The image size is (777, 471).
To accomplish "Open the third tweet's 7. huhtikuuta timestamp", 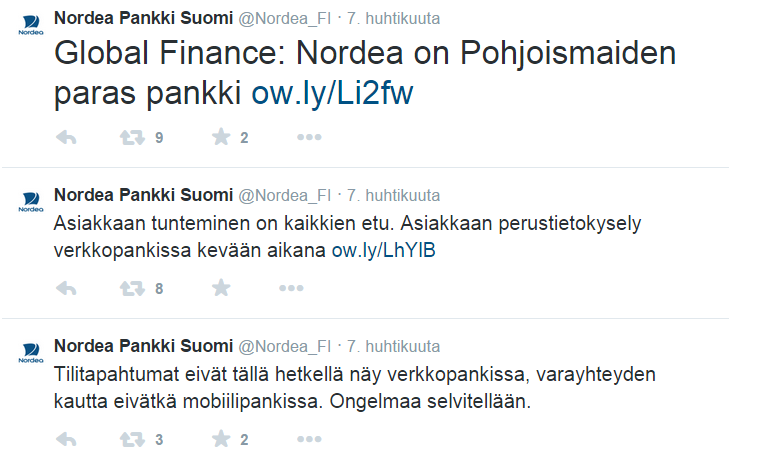I will pos(393,347).
